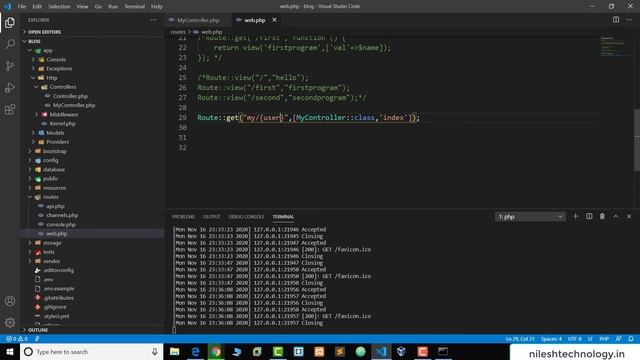Open the Run and Debug view

[x=10, y=88]
